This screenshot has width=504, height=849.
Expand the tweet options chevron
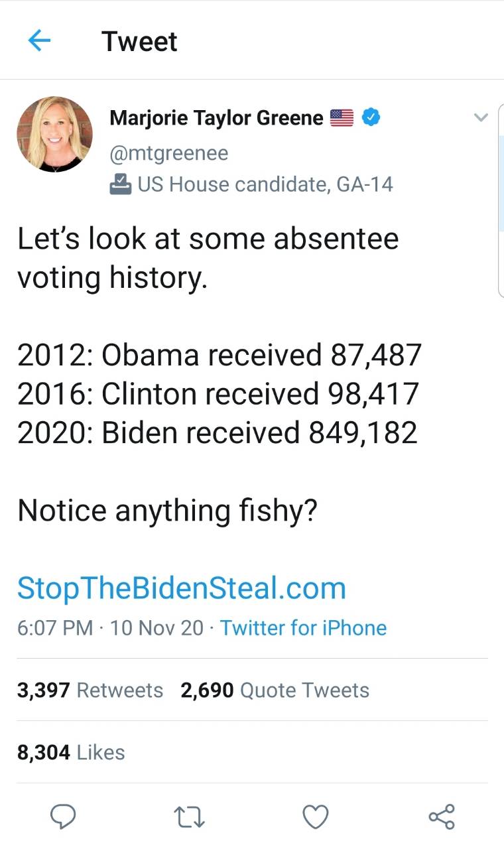pos(481,118)
